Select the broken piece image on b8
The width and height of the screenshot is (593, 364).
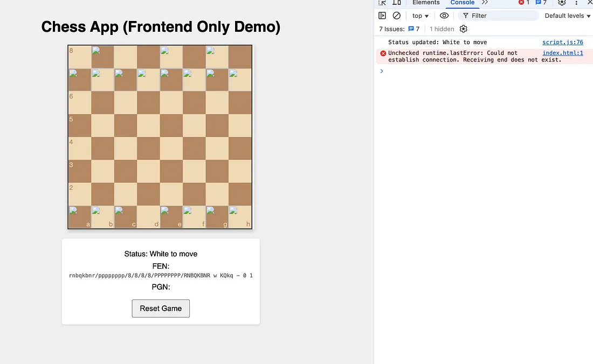pyautogui.click(x=102, y=57)
